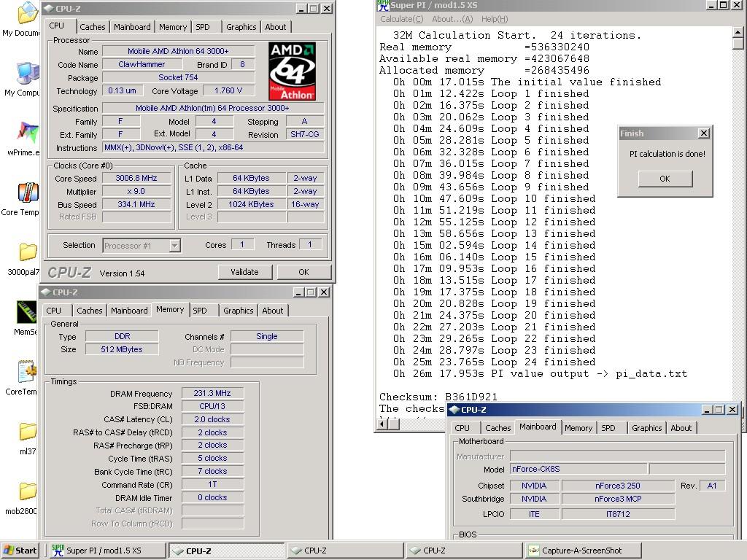Click OK button in top CPU-Z window
The image size is (747, 560).
304,272
